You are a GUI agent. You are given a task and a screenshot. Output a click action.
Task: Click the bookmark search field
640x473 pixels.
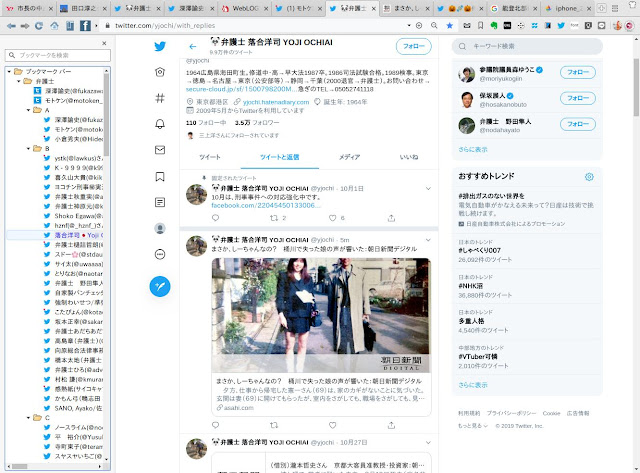click(x=58, y=55)
